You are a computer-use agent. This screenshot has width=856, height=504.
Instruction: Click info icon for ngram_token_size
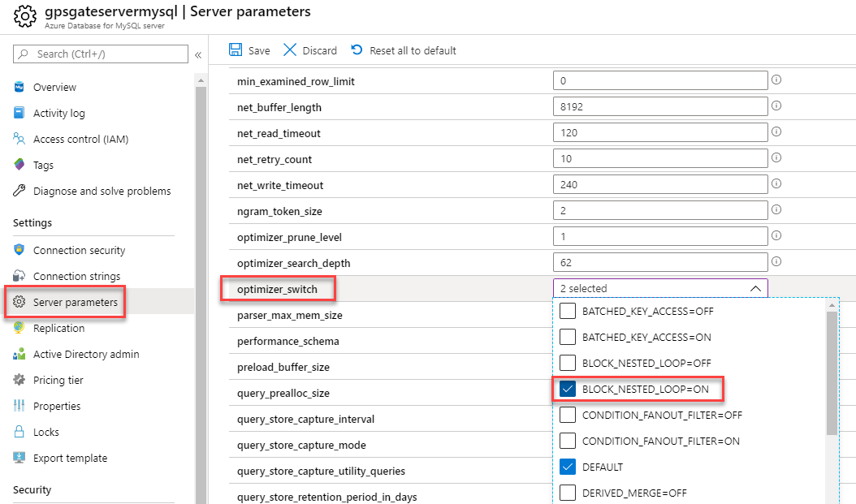[x=776, y=209]
